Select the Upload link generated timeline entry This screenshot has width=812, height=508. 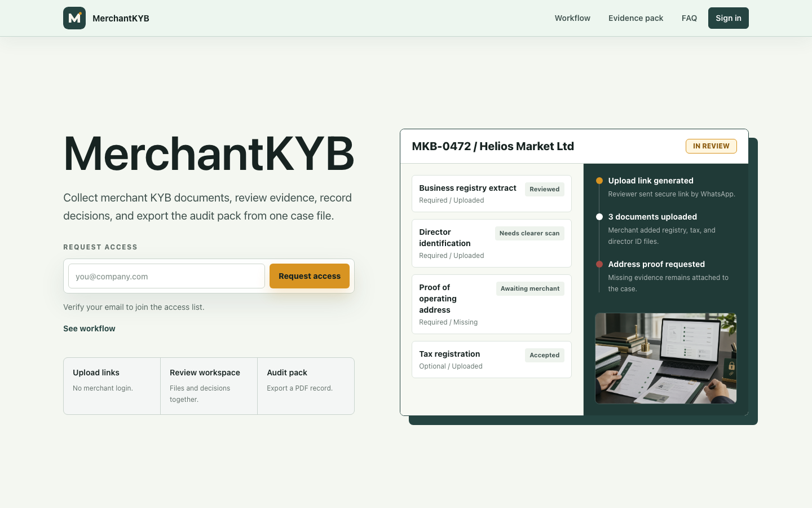pos(666,187)
